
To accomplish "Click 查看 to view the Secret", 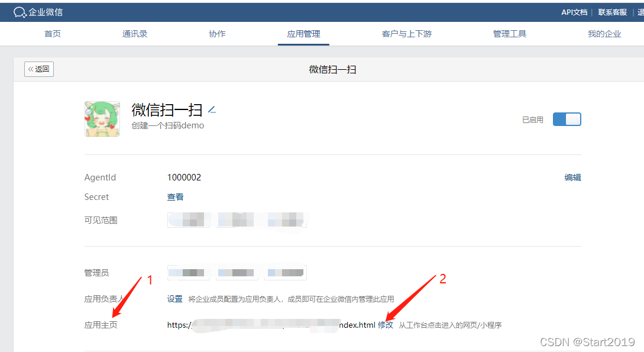I will [x=176, y=197].
